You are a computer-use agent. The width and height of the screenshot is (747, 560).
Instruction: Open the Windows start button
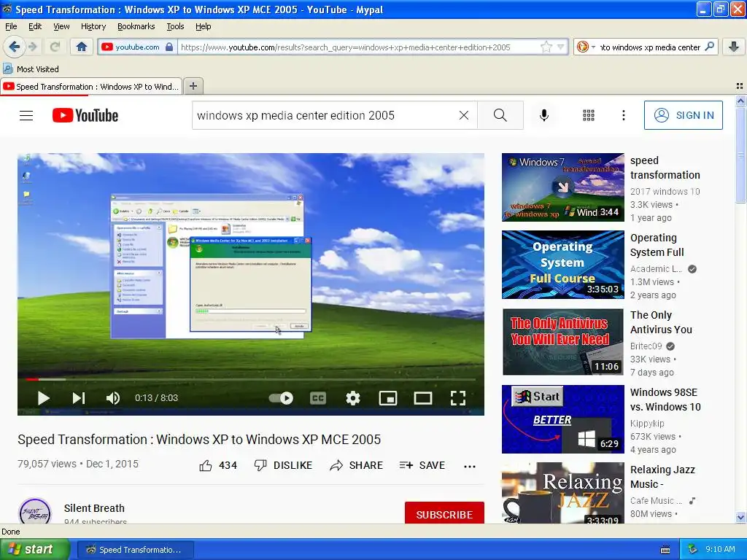[34, 550]
